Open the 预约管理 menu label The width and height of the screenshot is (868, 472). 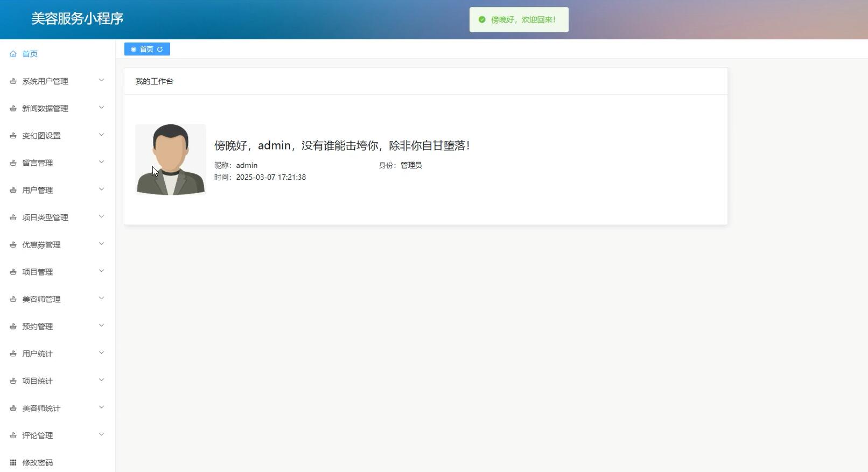click(38, 327)
